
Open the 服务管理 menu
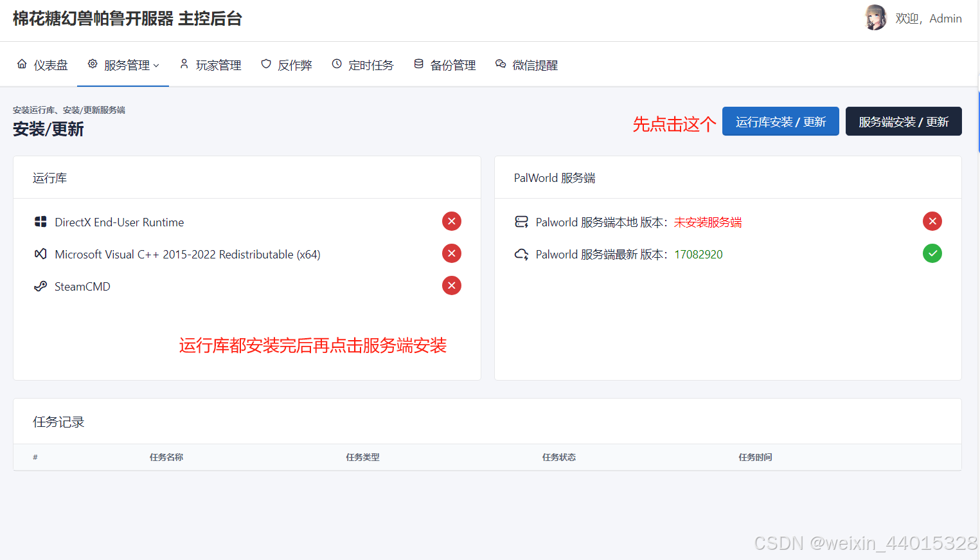tap(123, 65)
